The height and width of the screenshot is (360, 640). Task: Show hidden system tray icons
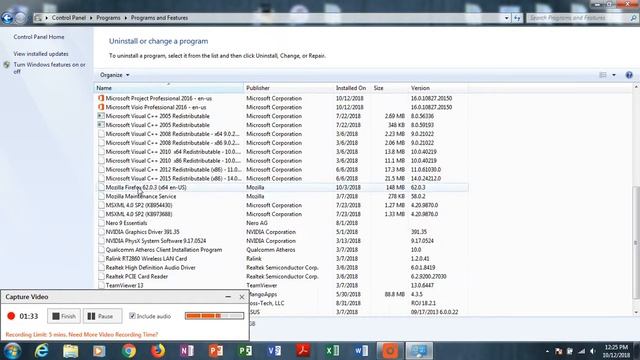(547, 351)
